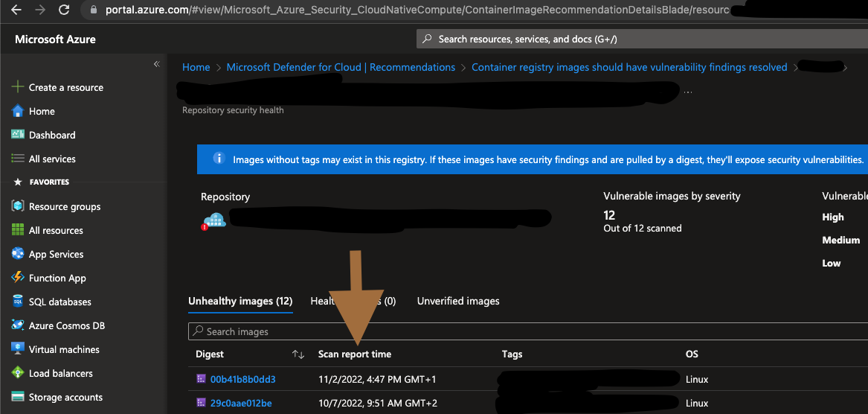The height and width of the screenshot is (414, 868).
Task: Click the lock icon in the address bar
Action: coord(93,10)
